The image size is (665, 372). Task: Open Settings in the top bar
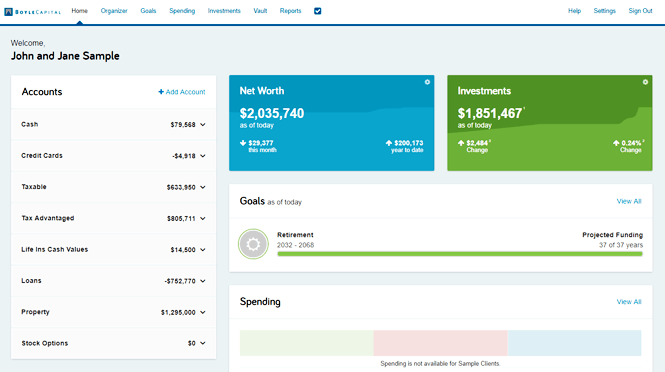[x=604, y=11]
